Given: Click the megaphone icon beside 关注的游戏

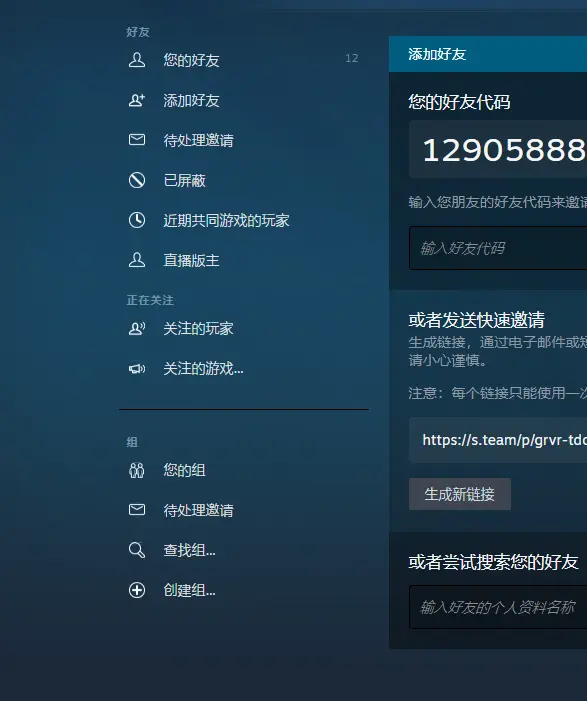Looking at the screenshot, I should (137, 368).
